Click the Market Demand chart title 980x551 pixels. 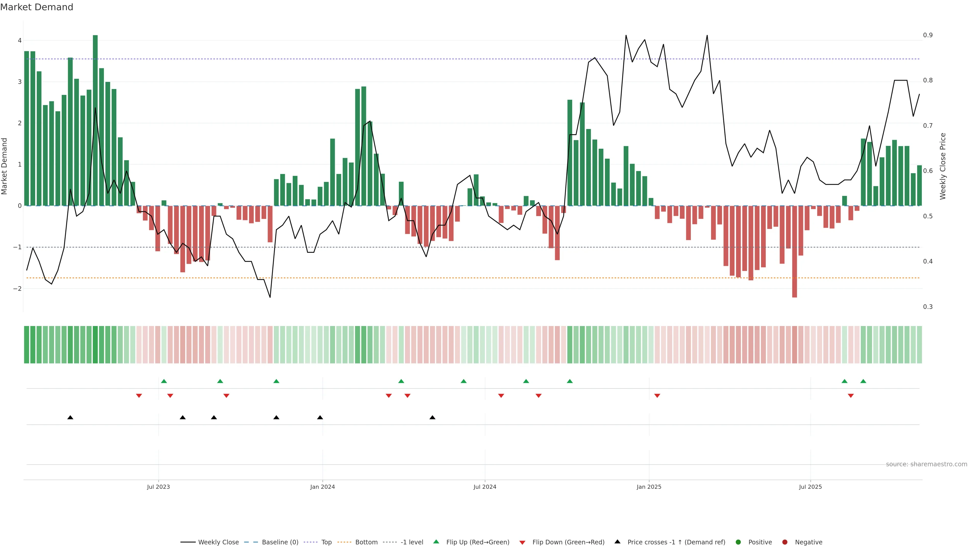(x=36, y=7)
